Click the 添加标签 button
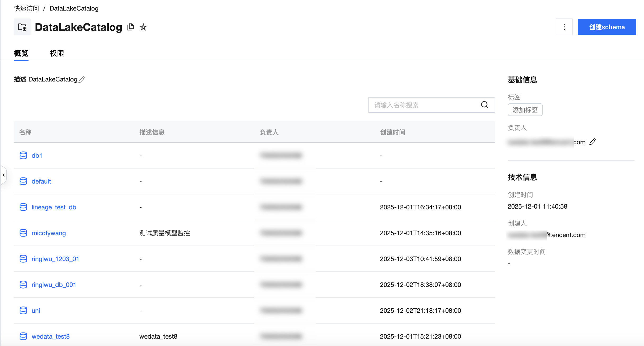644x346 pixels. pyautogui.click(x=525, y=110)
